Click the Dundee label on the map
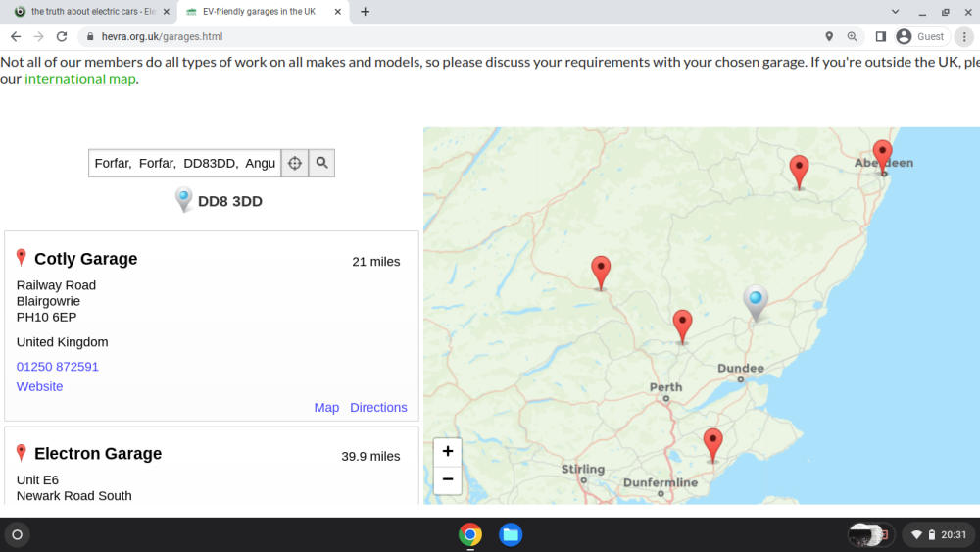This screenshot has height=552, width=980. (x=741, y=369)
